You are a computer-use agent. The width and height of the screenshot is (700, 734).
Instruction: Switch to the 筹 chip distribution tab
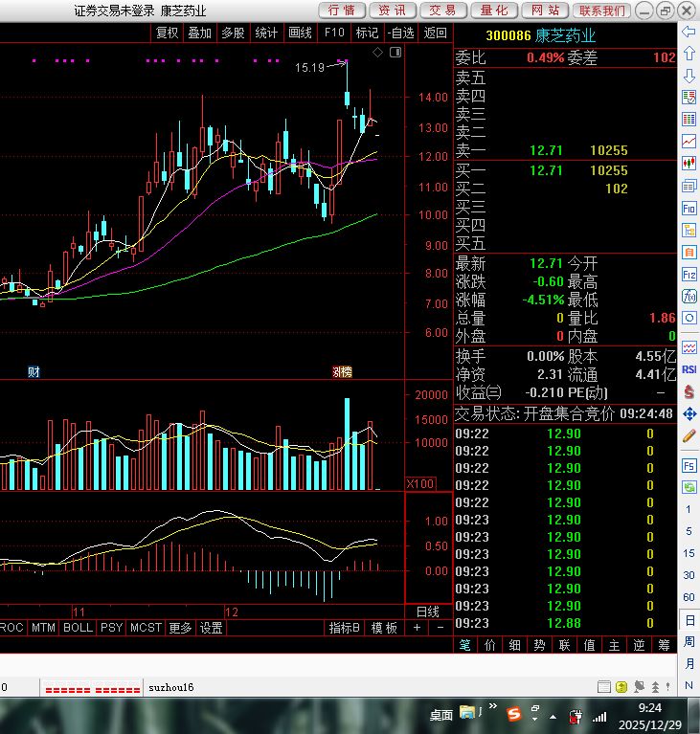point(664,645)
